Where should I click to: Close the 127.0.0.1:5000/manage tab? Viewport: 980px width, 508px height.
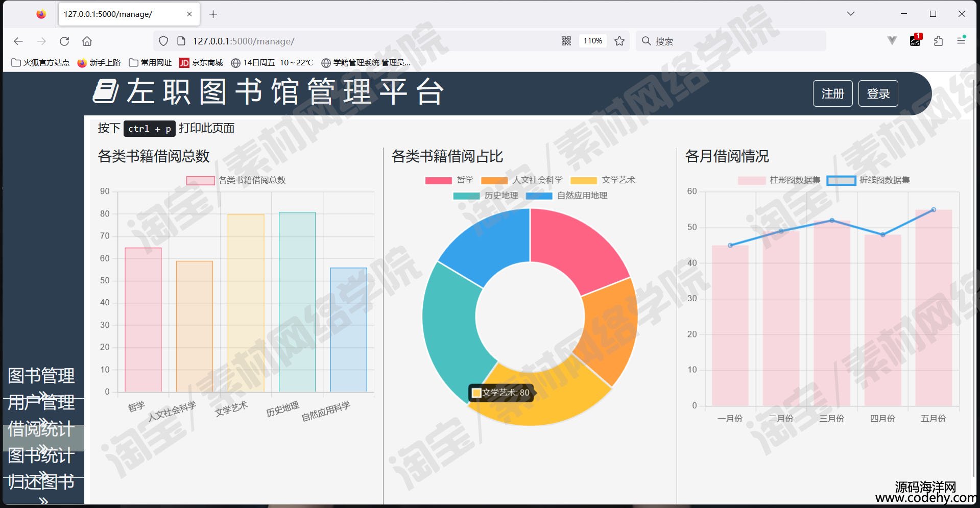click(189, 14)
